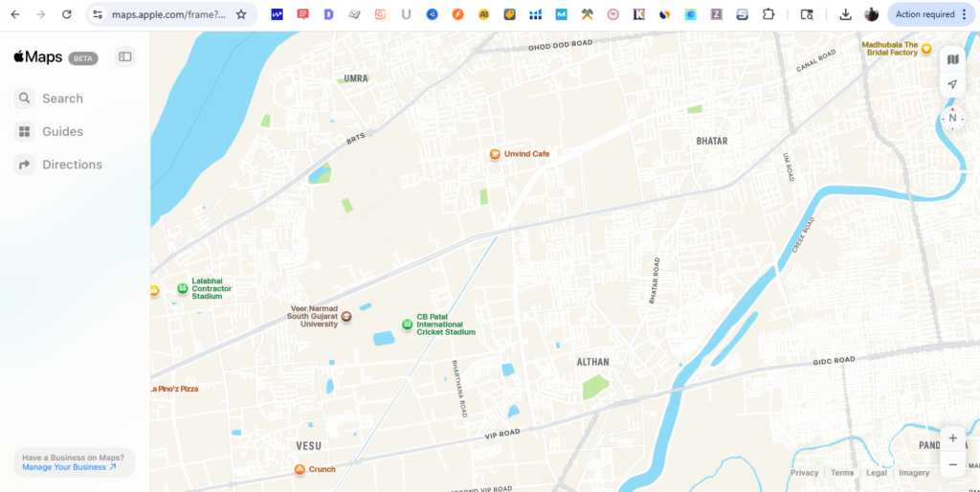Open the blue M extension icon
The image size is (980, 492).
(x=561, y=14)
